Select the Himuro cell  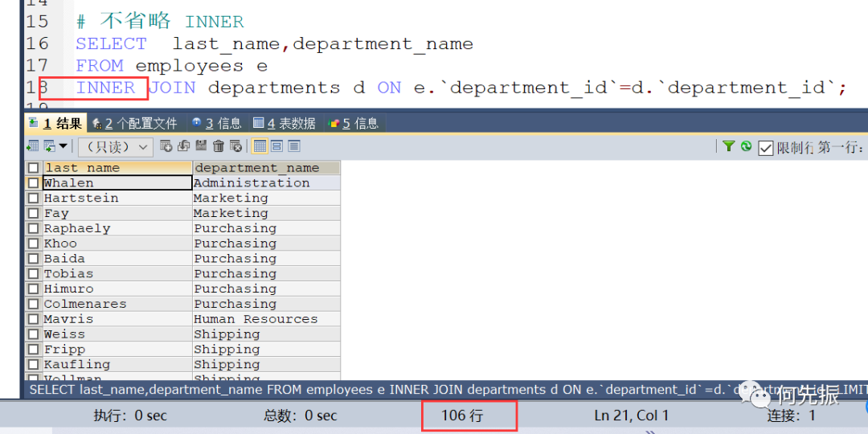117,289
